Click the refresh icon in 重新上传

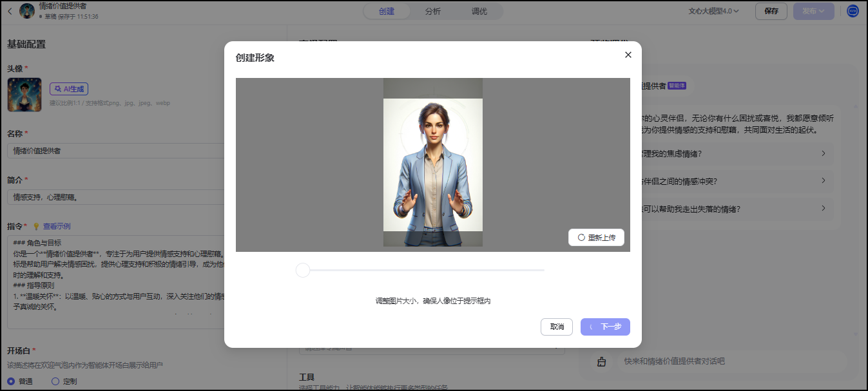click(581, 238)
